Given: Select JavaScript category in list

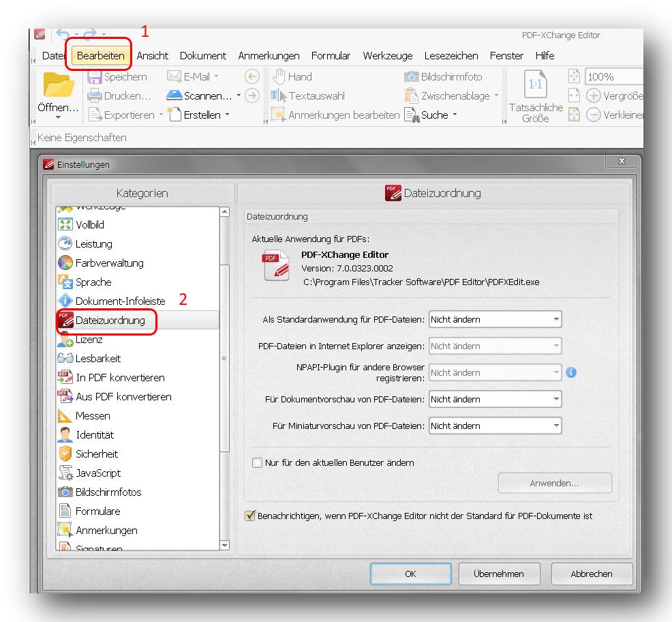Looking at the screenshot, I should [137, 473].
